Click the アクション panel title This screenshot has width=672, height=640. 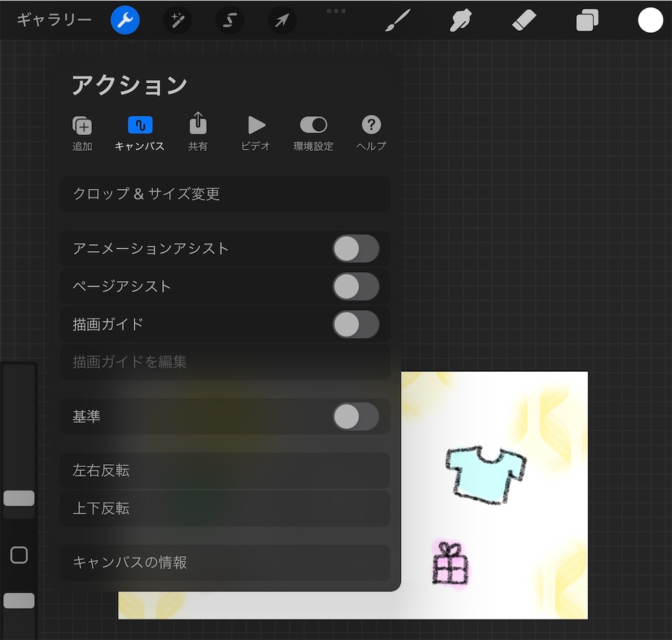(129, 85)
